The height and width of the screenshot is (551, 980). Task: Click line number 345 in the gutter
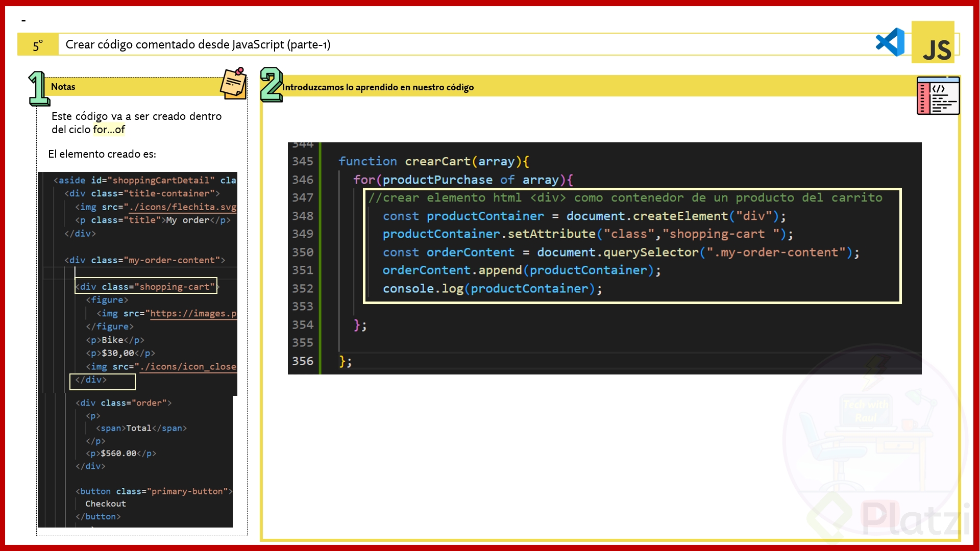[303, 161]
